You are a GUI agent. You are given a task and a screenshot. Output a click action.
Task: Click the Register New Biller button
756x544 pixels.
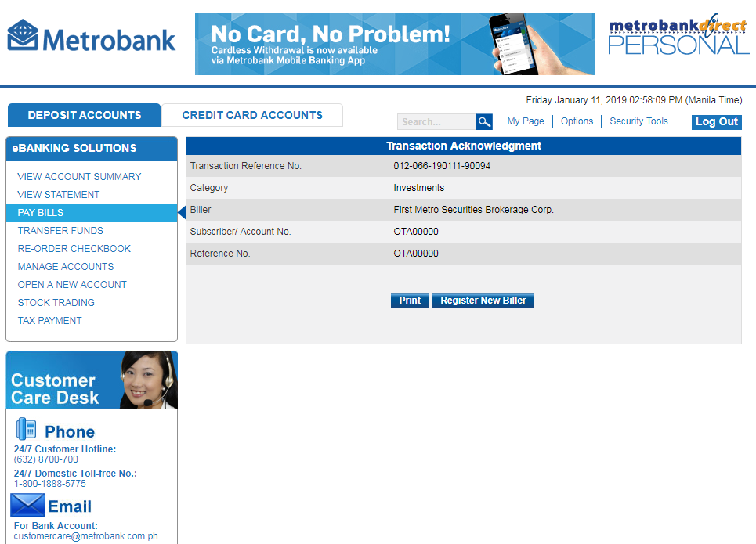click(x=483, y=301)
